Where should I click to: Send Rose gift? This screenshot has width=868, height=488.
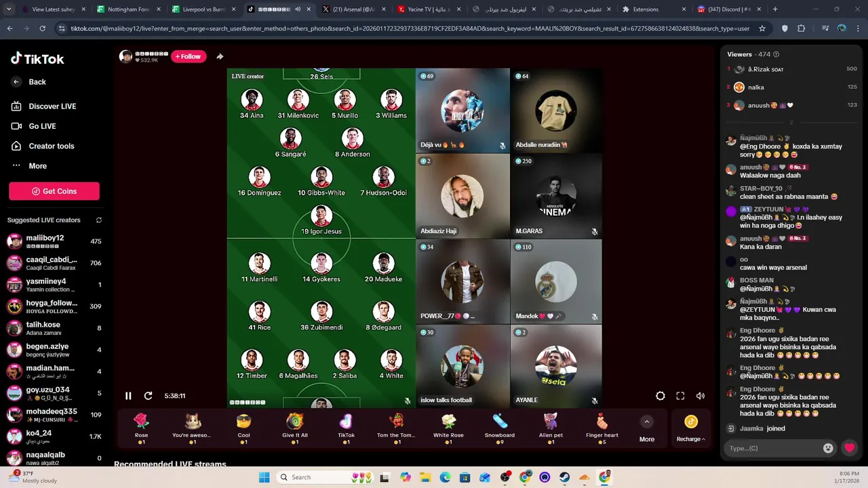141,428
